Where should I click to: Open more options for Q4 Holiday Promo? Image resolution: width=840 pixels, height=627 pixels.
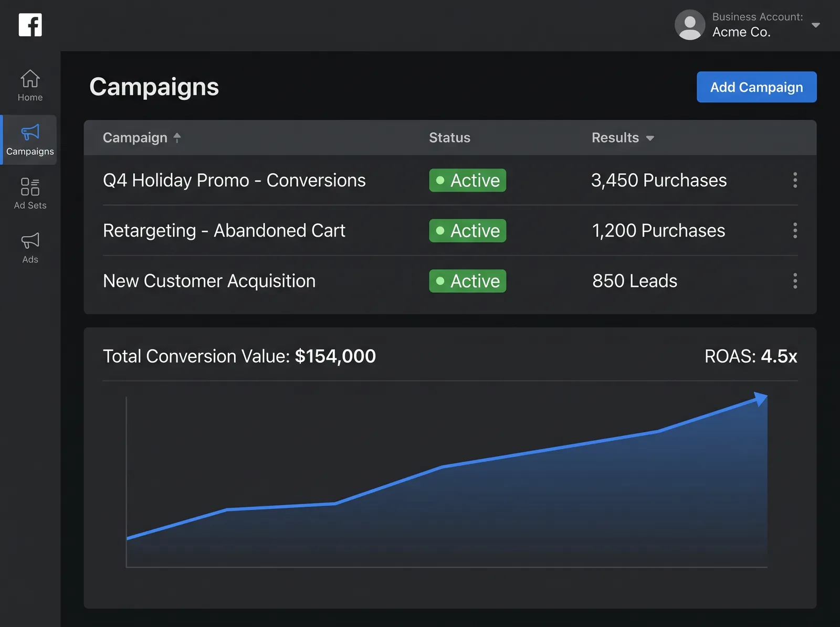(x=795, y=180)
